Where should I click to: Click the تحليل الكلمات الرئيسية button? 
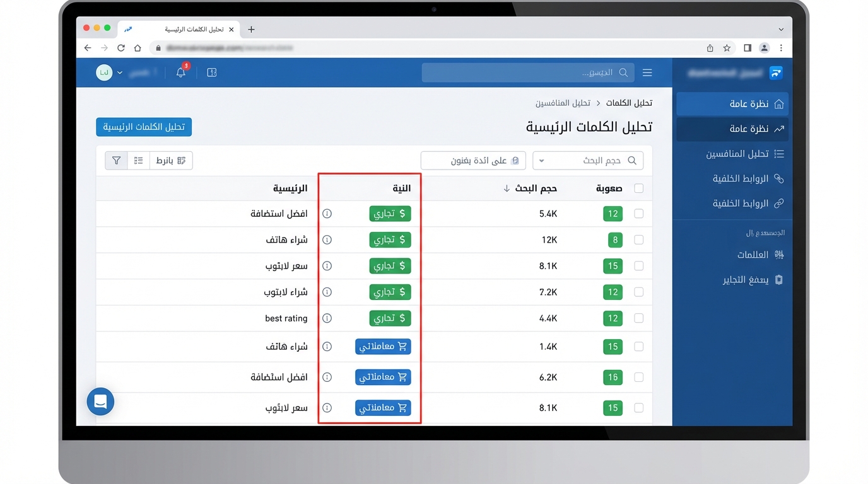(x=144, y=127)
